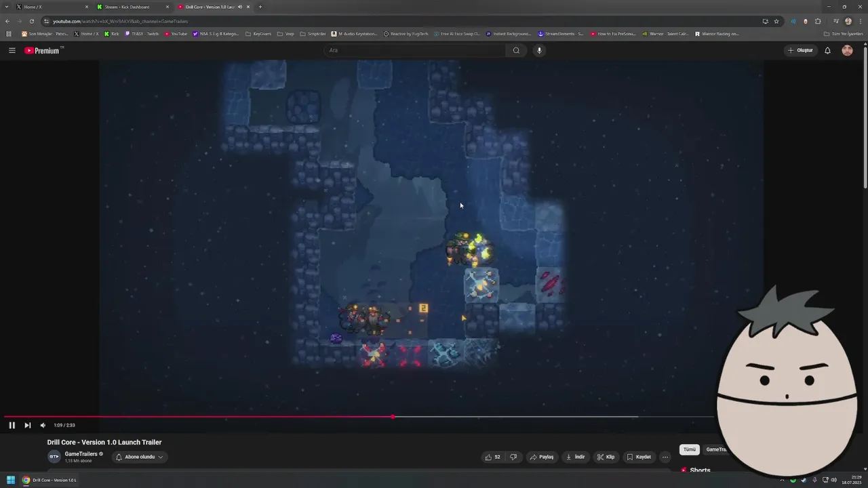Go forward in browser history

coord(19,21)
